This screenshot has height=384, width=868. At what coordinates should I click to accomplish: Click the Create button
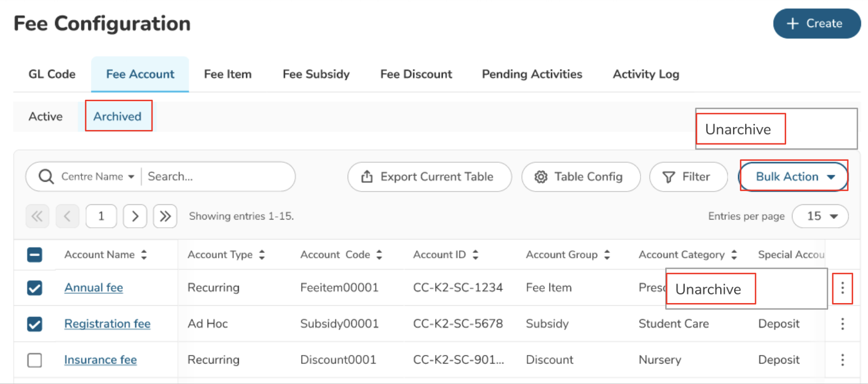pos(816,23)
